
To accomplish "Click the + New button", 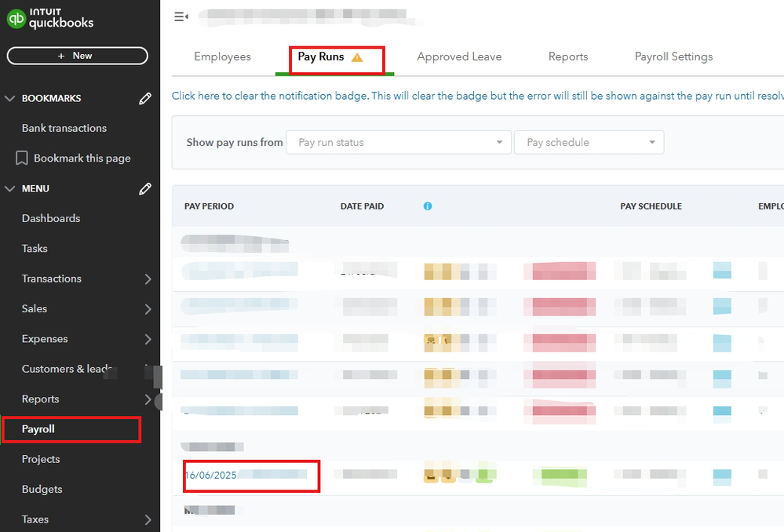I will click(x=78, y=56).
